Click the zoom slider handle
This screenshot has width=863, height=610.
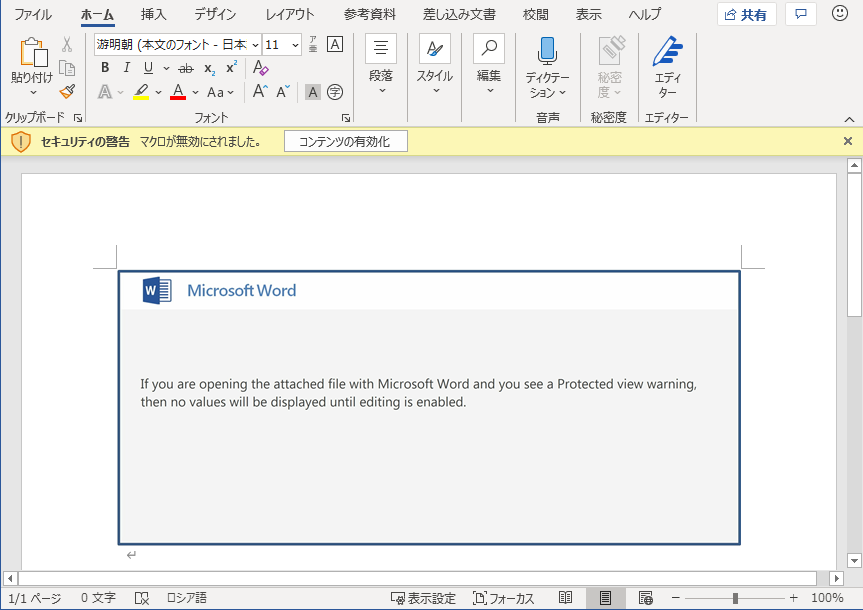tap(735, 598)
